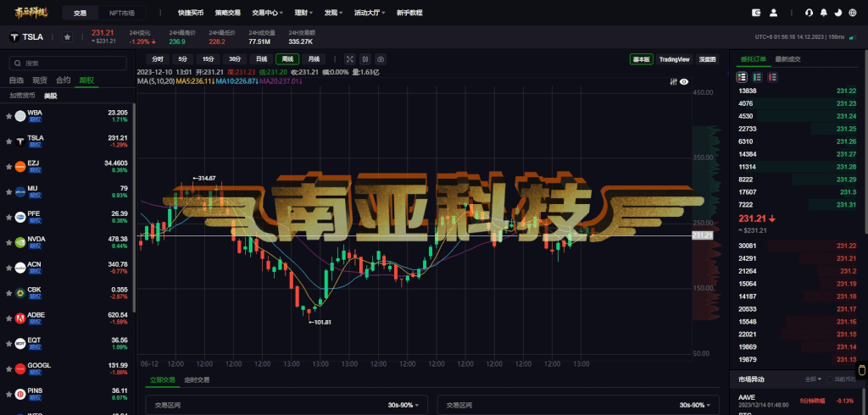Click the PINS logo icon
Viewport: 868px width, 415px height.
coord(20,394)
